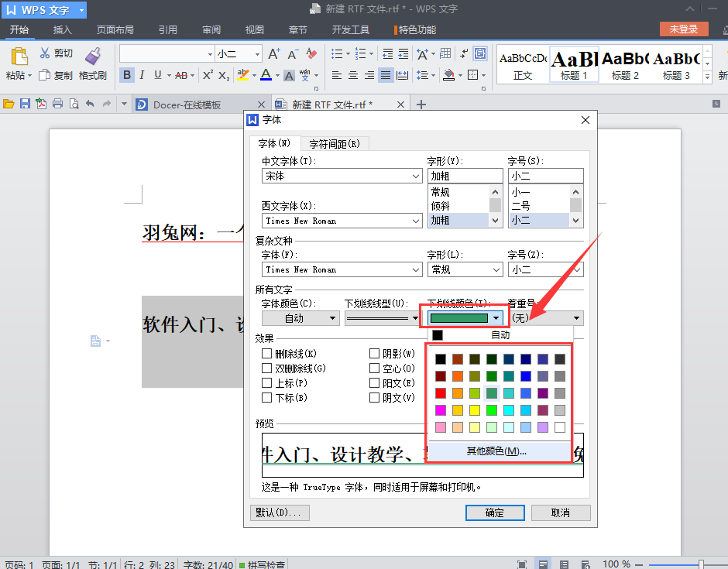Click the text highlight color icon
The height and width of the screenshot is (569, 728).
(x=243, y=75)
